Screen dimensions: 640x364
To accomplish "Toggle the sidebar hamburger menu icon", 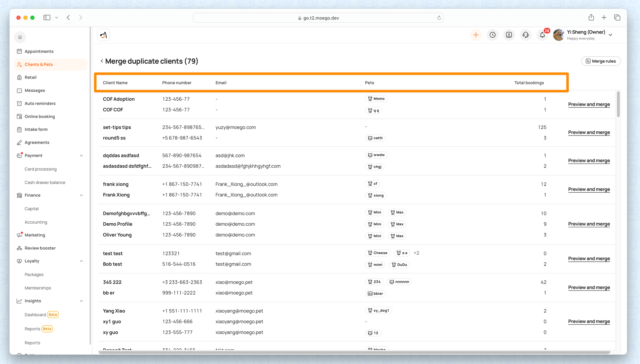I will pos(20,37).
